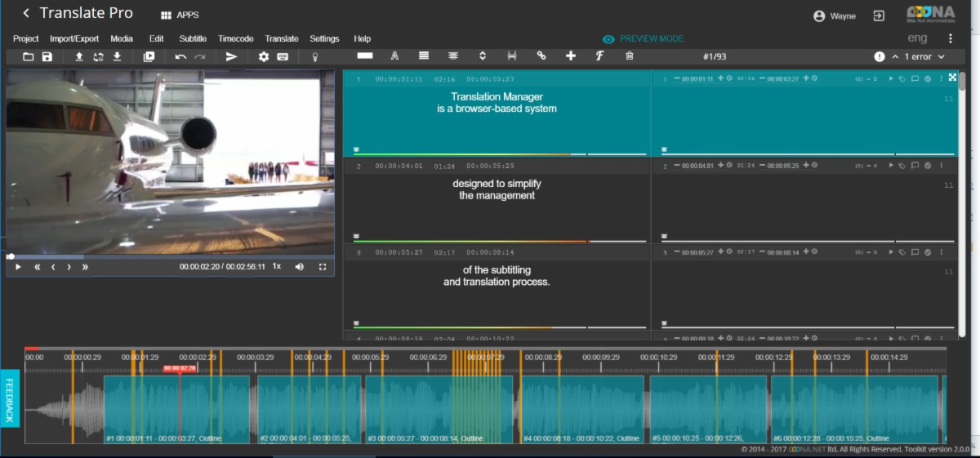Image resolution: width=980 pixels, height=458 pixels.
Task: Open the 1x playback speed selector
Action: [277, 266]
